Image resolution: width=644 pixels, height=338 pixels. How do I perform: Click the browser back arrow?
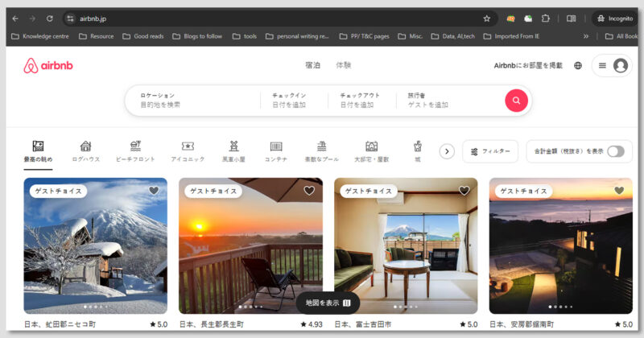tap(15, 19)
